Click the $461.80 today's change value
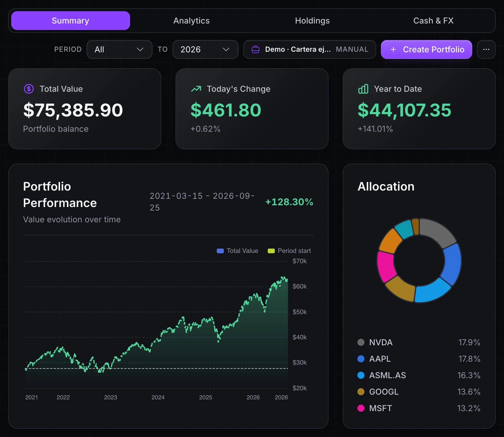This screenshot has width=504, height=437. (226, 110)
